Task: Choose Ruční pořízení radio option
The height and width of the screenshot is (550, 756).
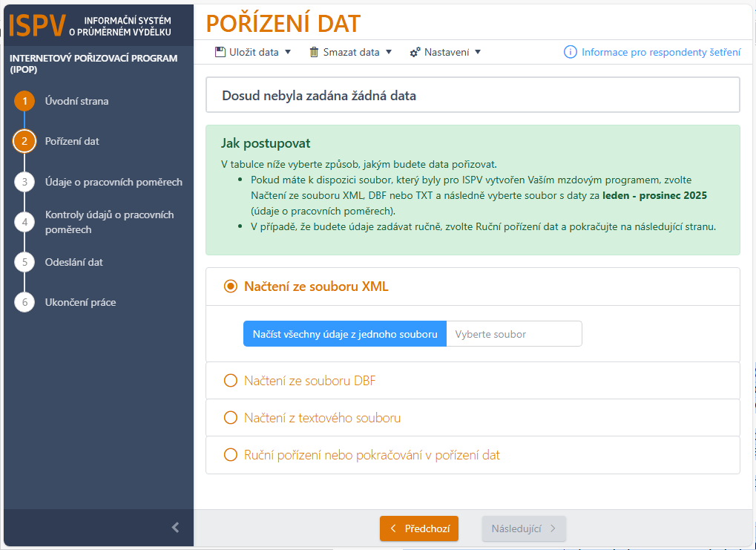Action: coord(230,455)
